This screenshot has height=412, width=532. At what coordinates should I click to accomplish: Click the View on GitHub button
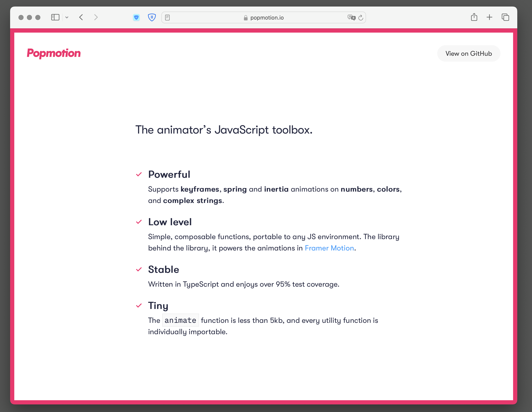(x=468, y=53)
